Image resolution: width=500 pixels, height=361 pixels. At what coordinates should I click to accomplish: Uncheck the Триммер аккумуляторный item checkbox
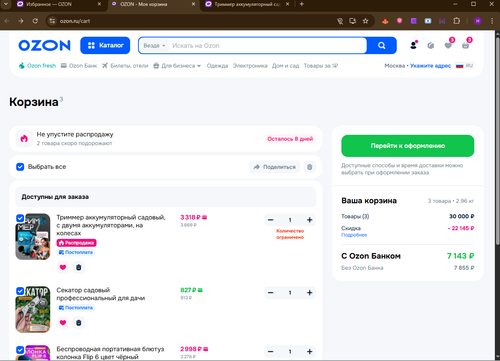(20, 218)
